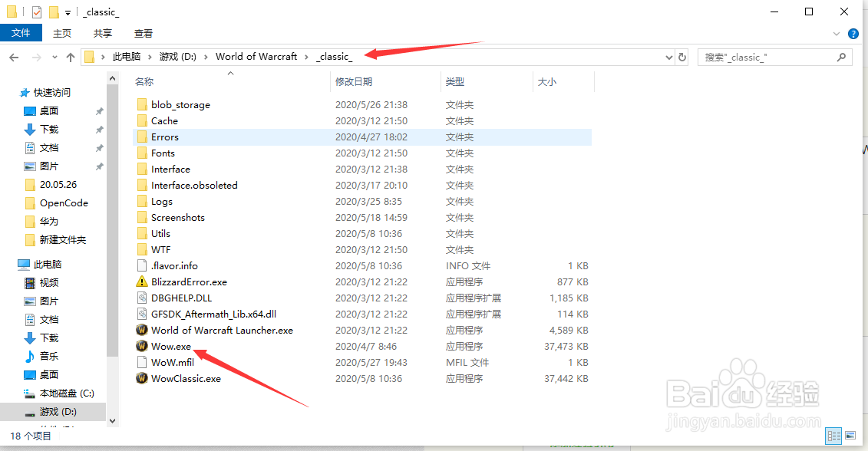The width and height of the screenshot is (868, 451).
Task: Switch to the 主页 ribbon tab
Action: 62,33
